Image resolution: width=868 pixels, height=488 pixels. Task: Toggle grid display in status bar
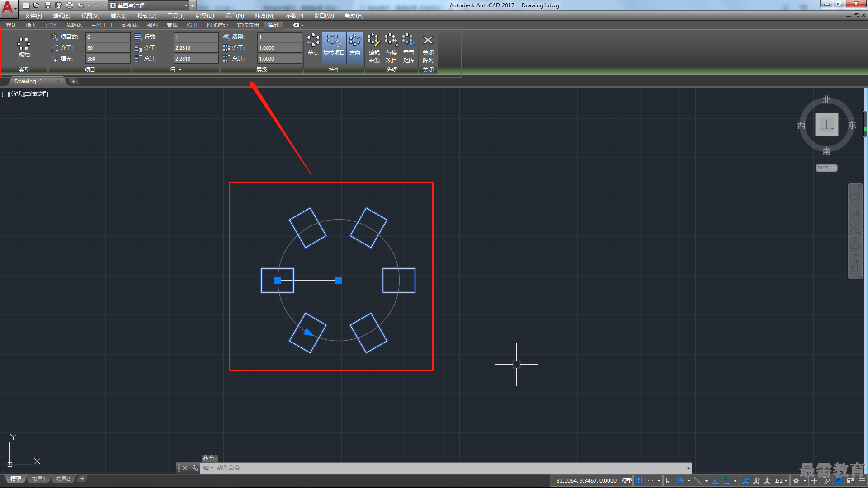[x=639, y=481]
